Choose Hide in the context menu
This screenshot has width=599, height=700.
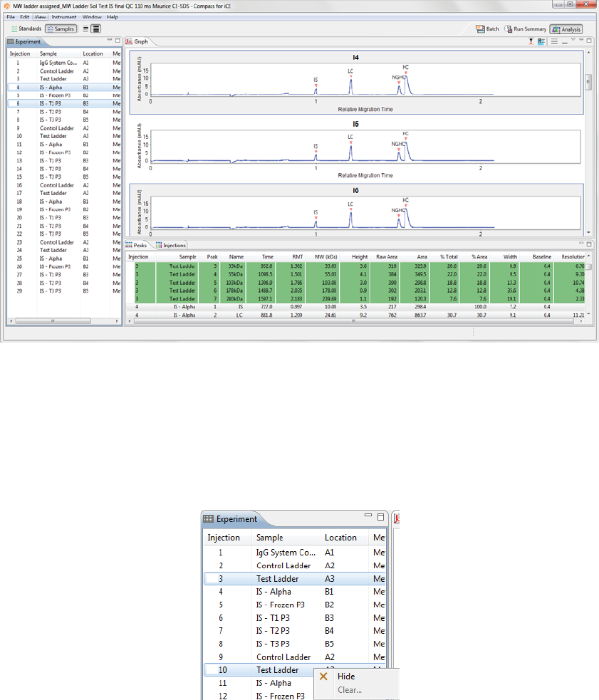coord(346,677)
